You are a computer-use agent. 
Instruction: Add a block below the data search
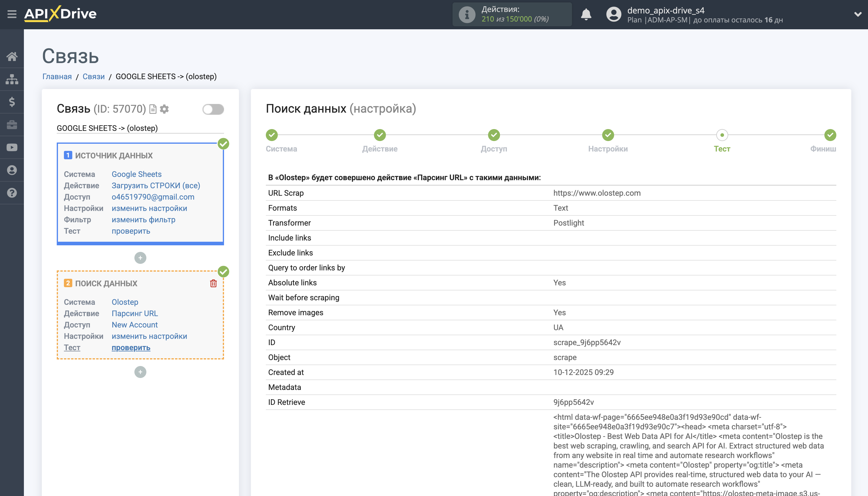click(140, 372)
